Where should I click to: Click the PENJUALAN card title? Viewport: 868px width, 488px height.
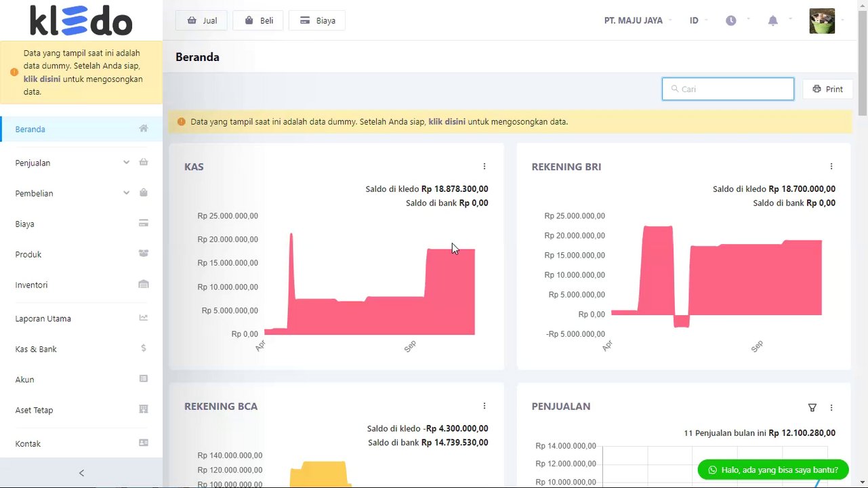(561, 407)
